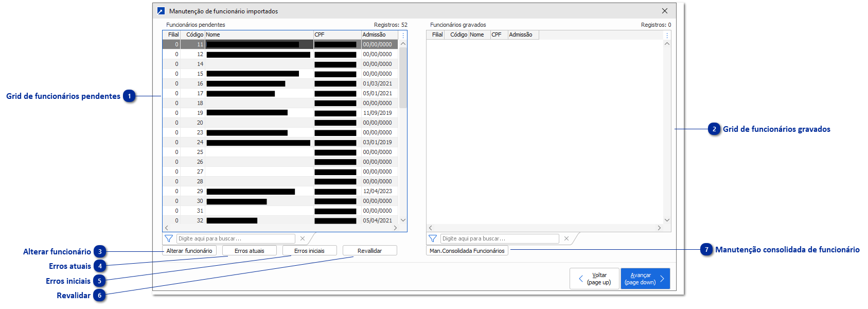Select employee row with código 12

pos(280,54)
